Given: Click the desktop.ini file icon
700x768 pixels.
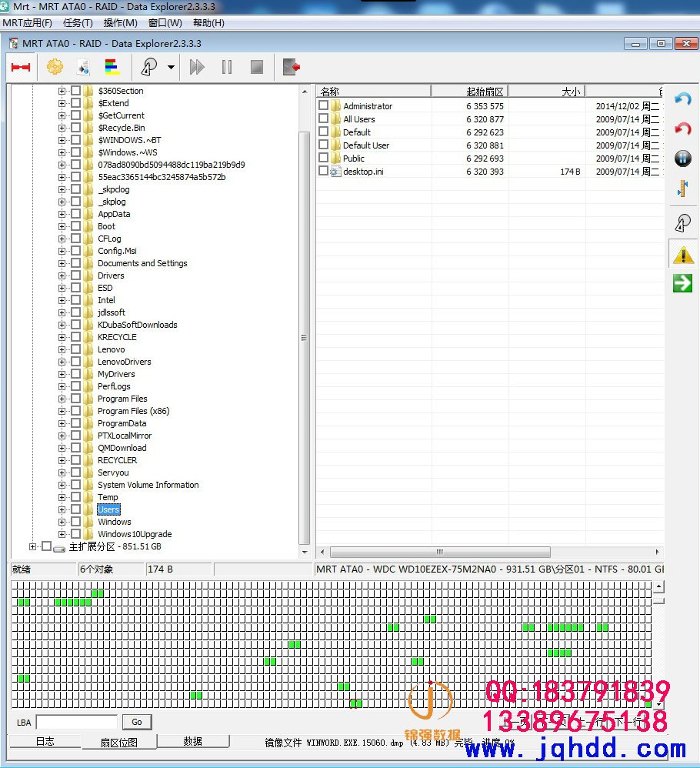Looking at the screenshot, I should coord(335,172).
